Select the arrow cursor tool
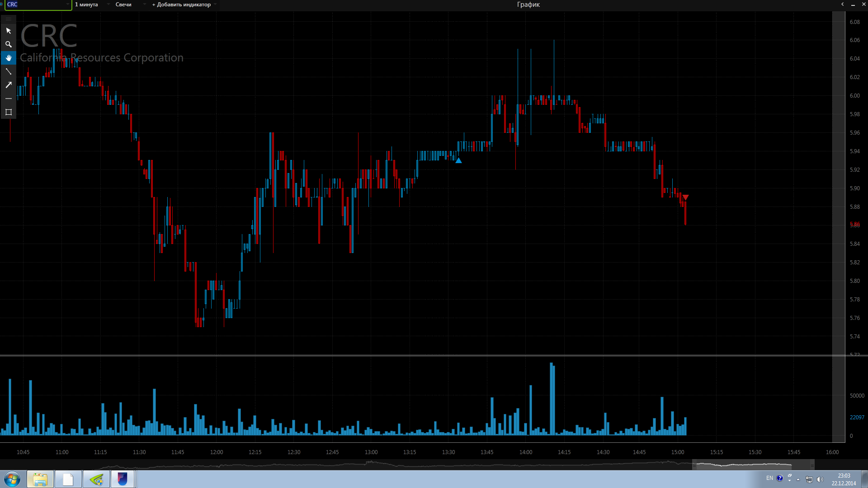This screenshot has height=488, width=868. pyautogui.click(x=8, y=31)
